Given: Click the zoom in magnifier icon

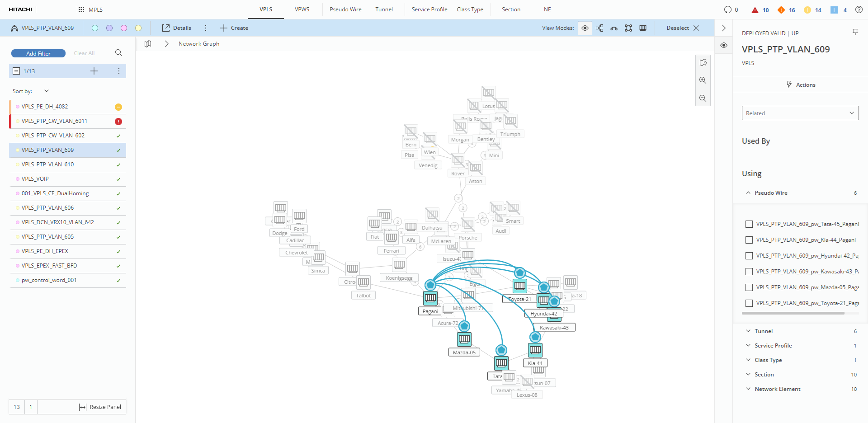Looking at the screenshot, I should (x=703, y=80).
